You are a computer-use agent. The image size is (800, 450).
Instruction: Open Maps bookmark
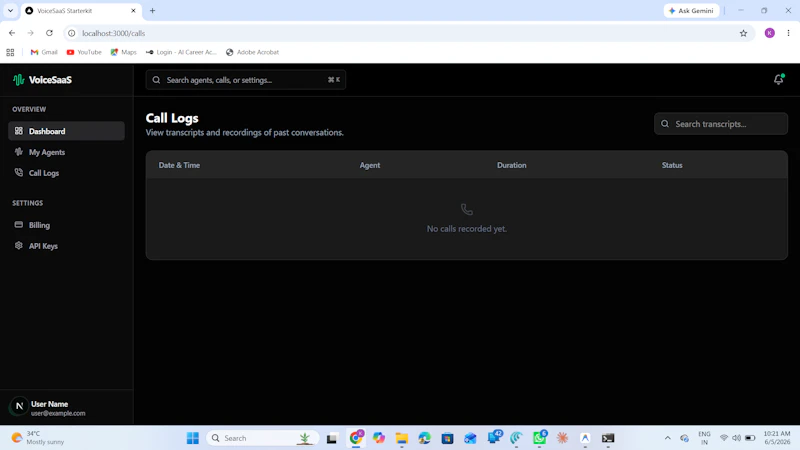123,52
